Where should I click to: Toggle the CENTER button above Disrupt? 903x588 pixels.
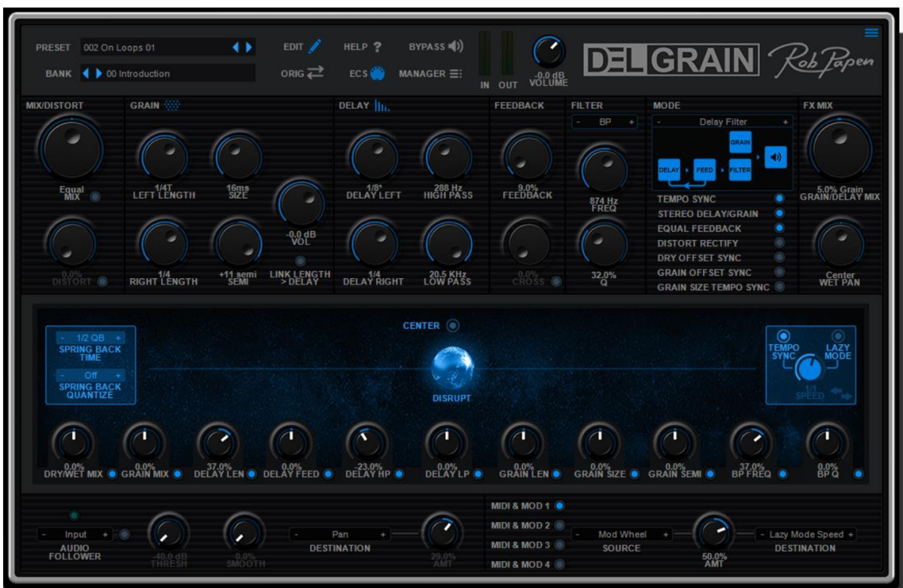(452, 326)
